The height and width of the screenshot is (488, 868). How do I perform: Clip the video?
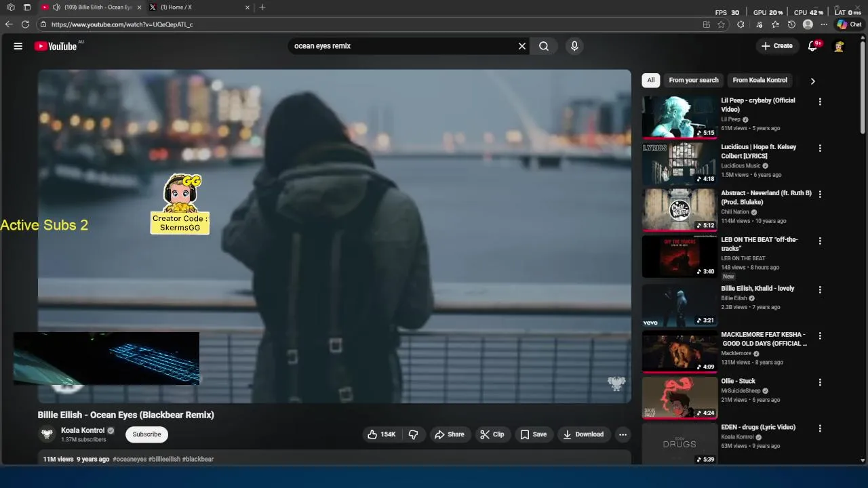tap(492, 434)
